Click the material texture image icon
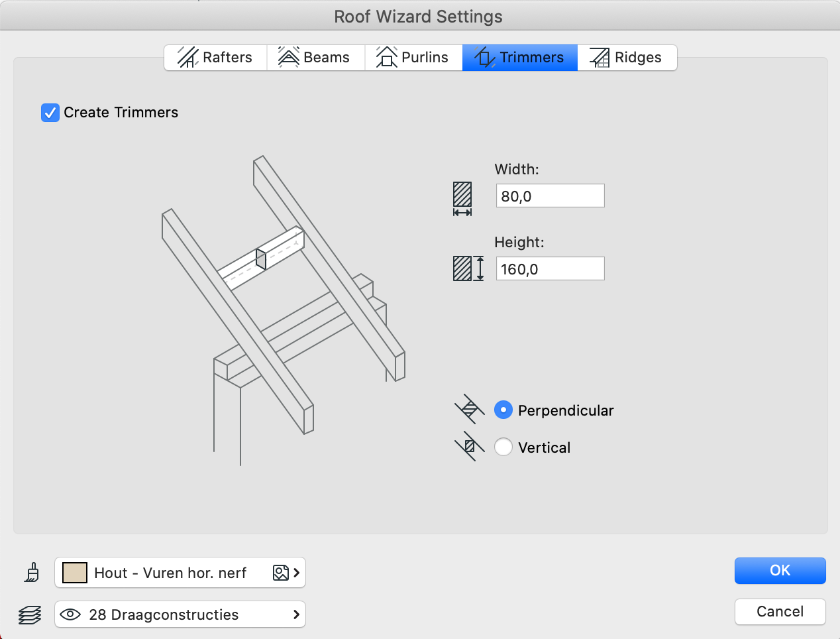Screen dimensions: 840x639 pos(281,573)
